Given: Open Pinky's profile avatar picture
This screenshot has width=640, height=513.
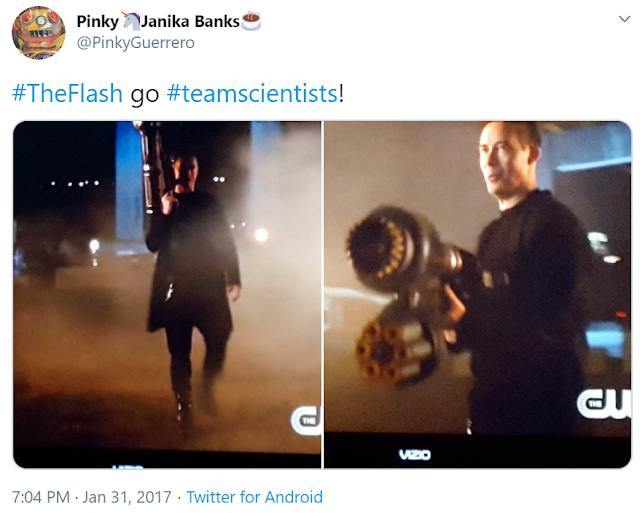Looking at the screenshot, I should pyautogui.click(x=38, y=33).
